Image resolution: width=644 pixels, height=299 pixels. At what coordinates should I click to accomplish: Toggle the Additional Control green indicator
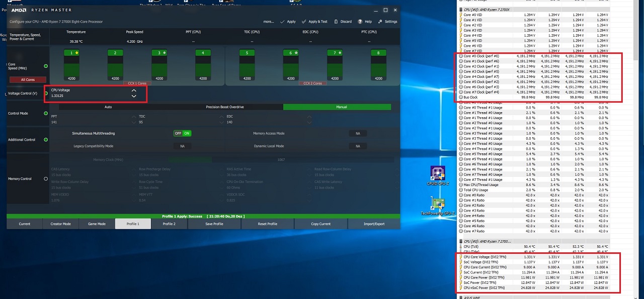coord(46,140)
